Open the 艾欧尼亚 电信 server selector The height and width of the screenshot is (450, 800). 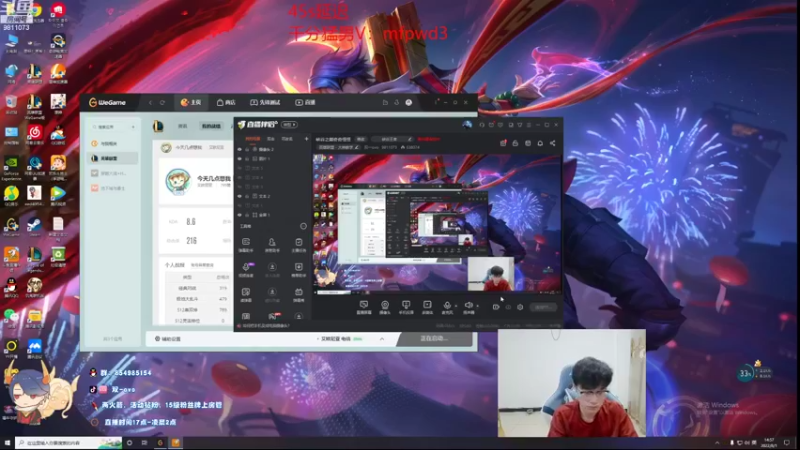click(x=340, y=339)
